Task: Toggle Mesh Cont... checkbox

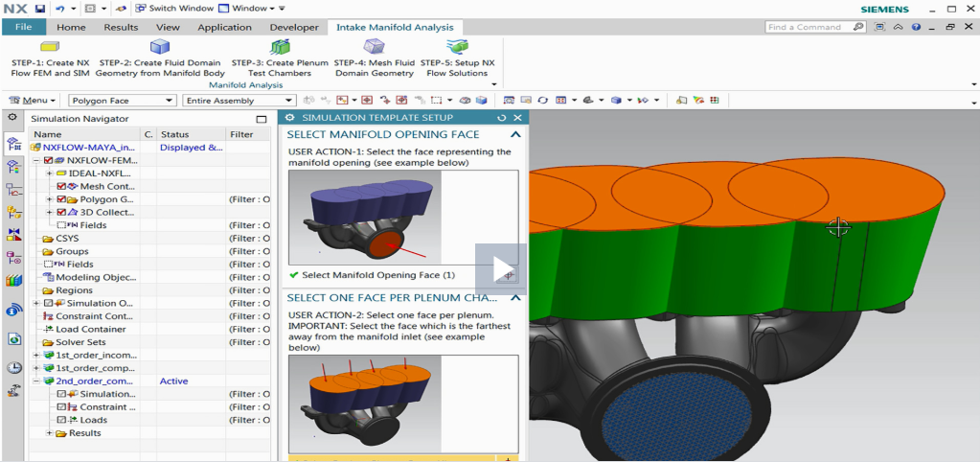Action: tap(61, 186)
